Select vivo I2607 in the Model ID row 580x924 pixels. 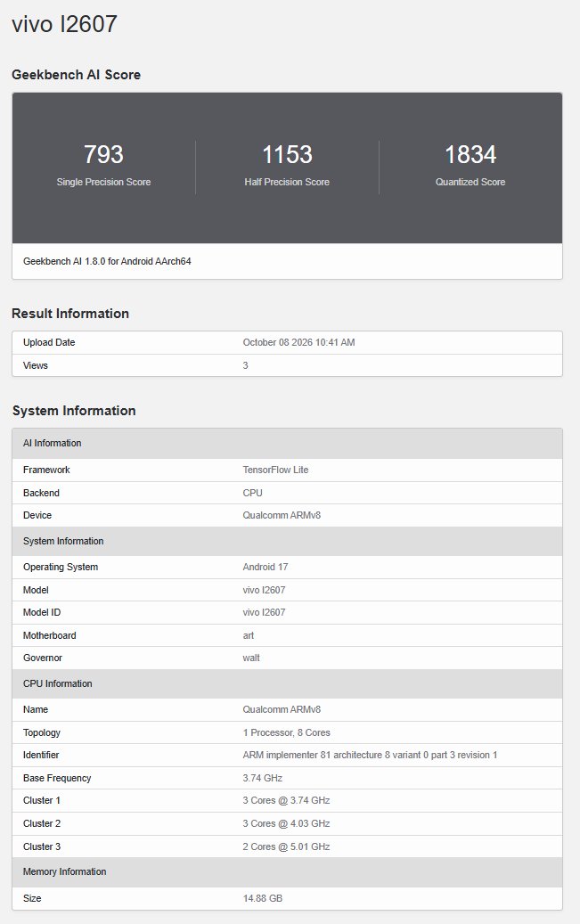pos(264,612)
